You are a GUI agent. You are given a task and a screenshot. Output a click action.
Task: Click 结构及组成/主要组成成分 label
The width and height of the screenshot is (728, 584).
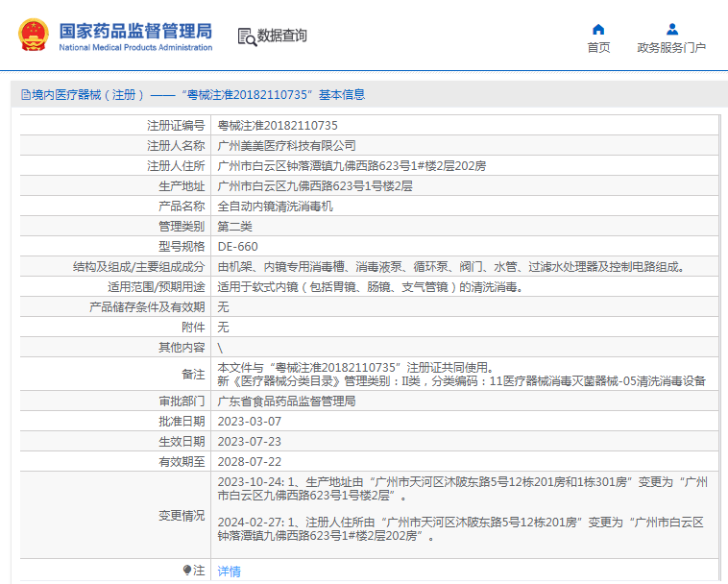point(139,267)
